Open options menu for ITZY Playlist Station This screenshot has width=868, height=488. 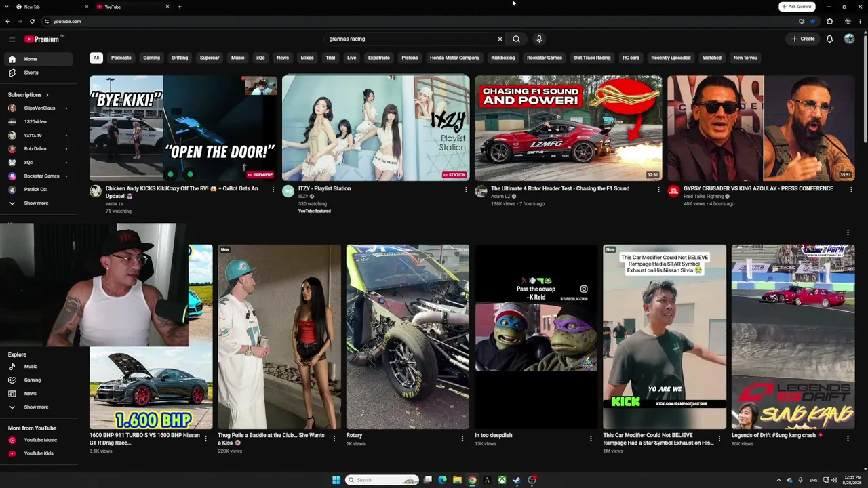point(466,190)
